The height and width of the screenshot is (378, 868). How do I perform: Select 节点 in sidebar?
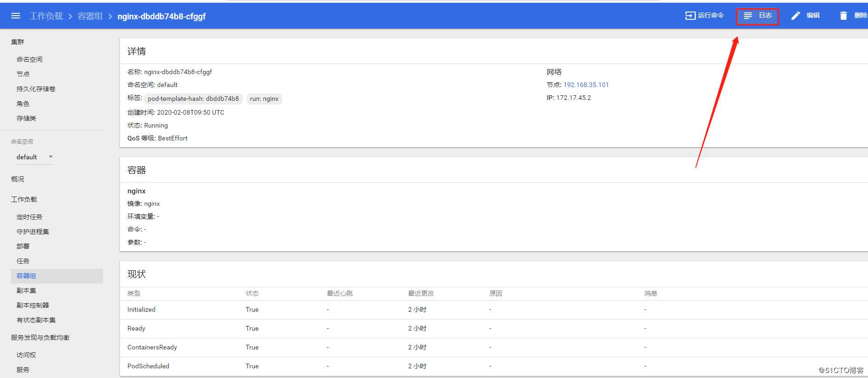coord(23,74)
